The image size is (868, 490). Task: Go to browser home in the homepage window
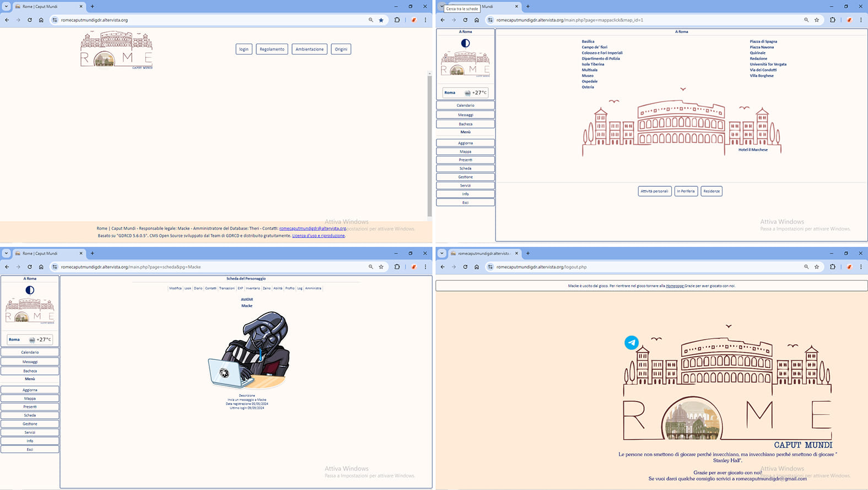pyautogui.click(x=41, y=20)
